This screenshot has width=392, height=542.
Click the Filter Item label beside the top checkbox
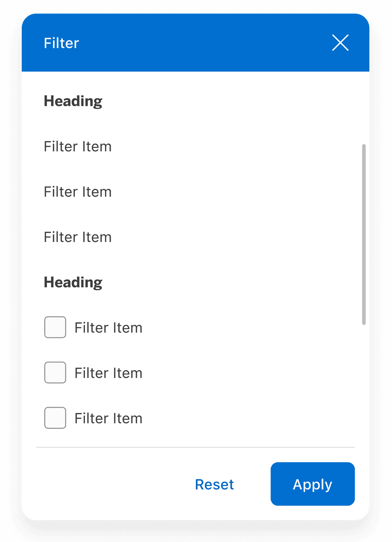pos(108,327)
